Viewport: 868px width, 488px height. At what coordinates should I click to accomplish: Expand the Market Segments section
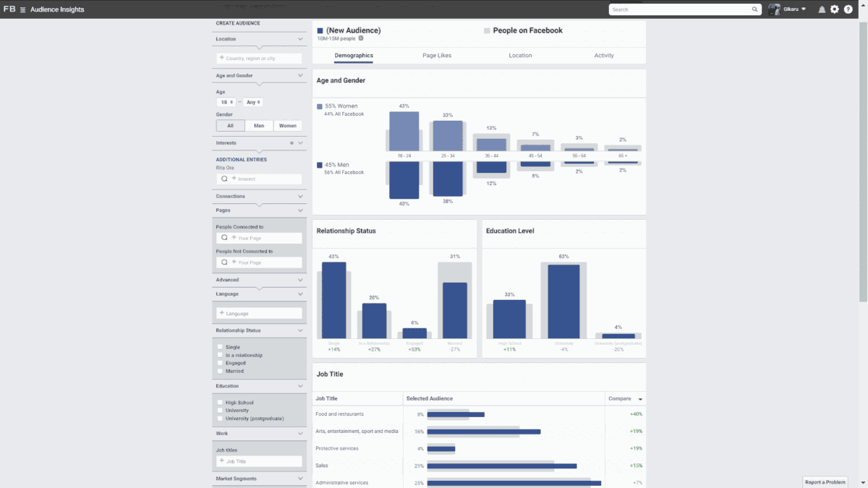(300, 479)
